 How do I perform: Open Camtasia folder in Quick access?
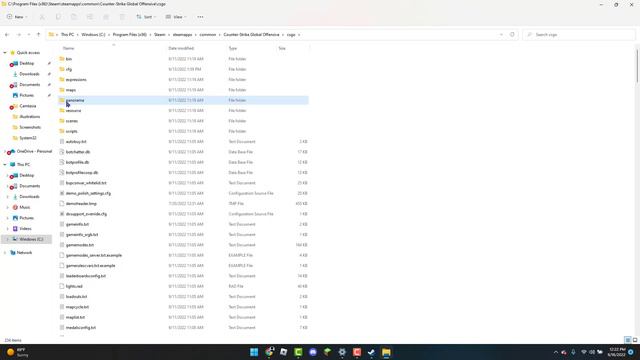27,106
